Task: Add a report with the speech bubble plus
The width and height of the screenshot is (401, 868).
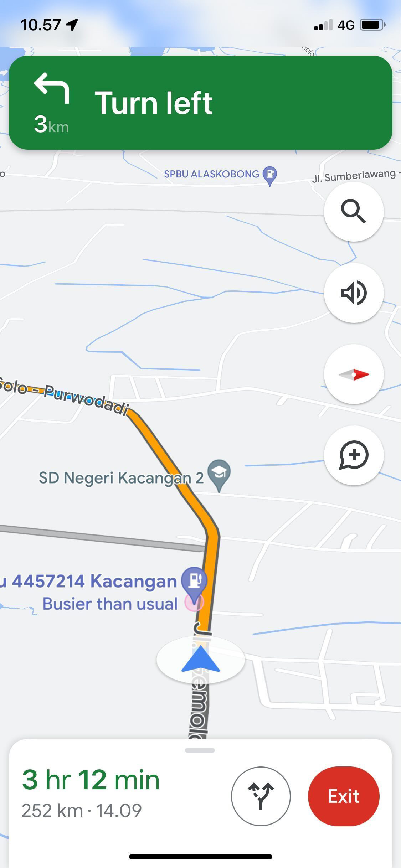Action: click(354, 455)
